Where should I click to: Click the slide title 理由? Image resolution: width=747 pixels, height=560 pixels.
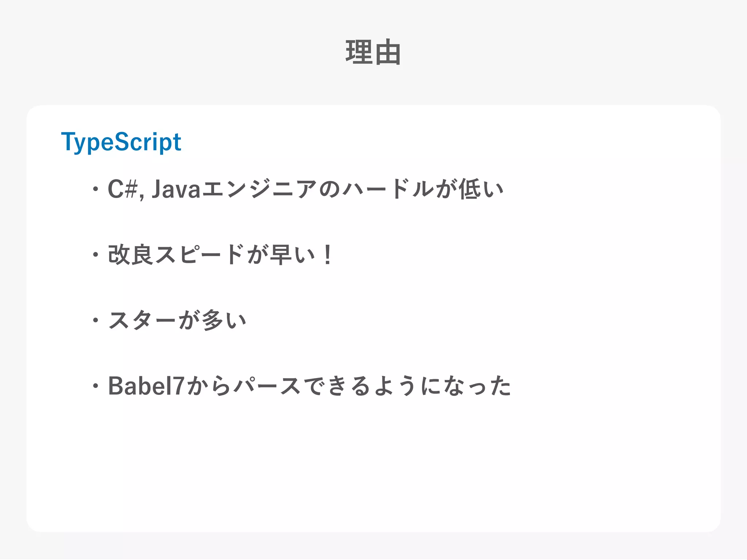pos(373,52)
